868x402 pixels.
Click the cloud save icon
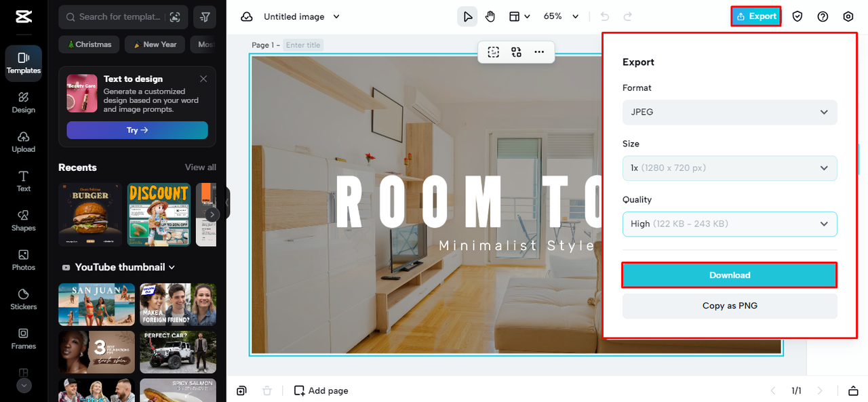pos(247,17)
